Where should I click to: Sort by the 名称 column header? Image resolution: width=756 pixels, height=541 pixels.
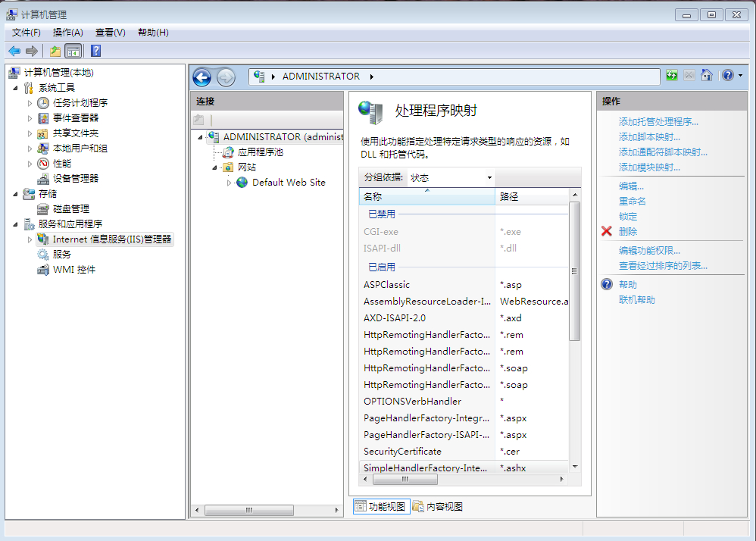[427, 197]
